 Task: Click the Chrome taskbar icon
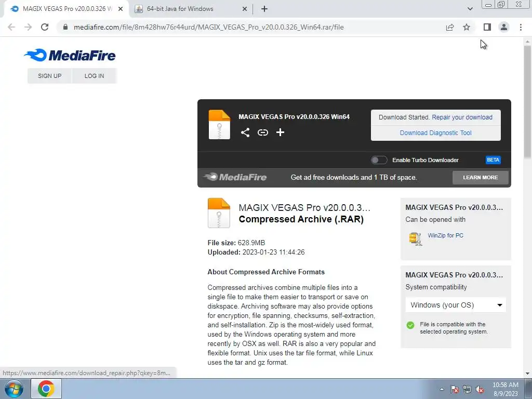pyautogui.click(x=46, y=389)
